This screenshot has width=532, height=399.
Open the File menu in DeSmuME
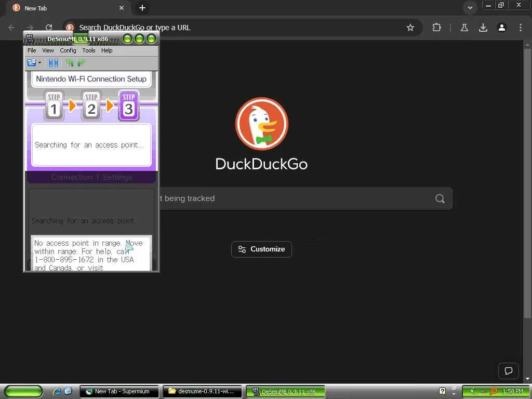point(32,50)
